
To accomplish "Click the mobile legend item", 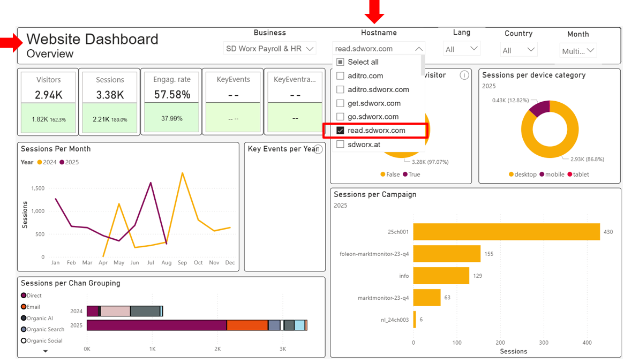I will [552, 175].
